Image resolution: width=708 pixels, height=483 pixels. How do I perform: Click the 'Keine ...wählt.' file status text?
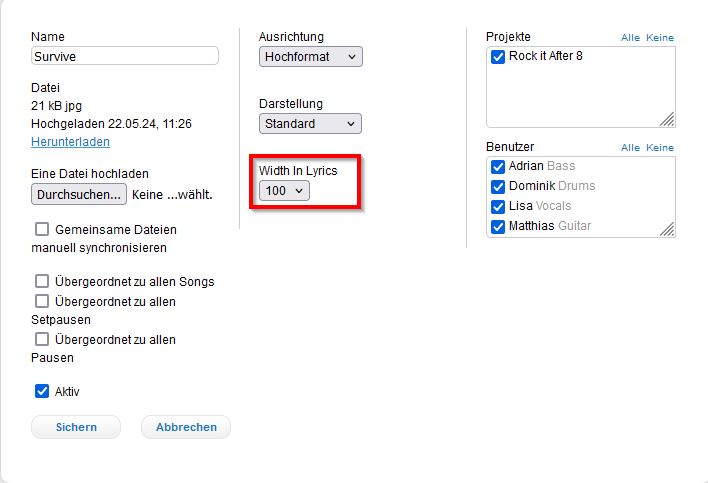point(172,195)
